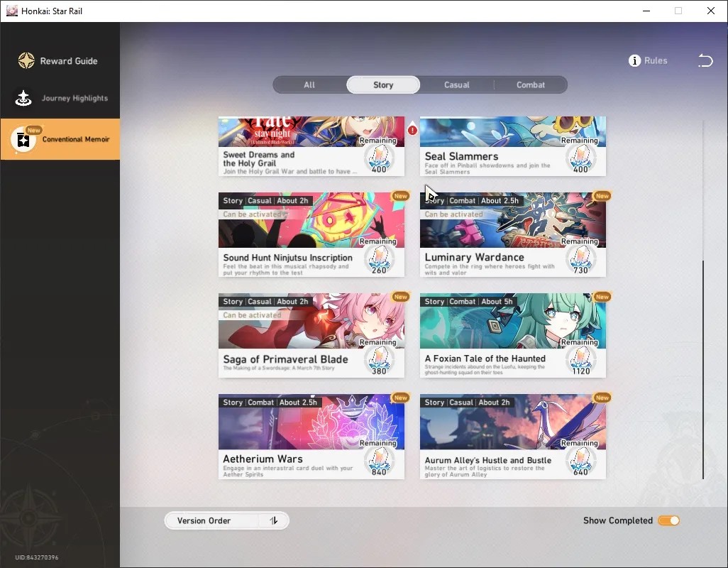The image size is (728, 568).
Task: Click the back return arrow icon
Action: [705, 60]
